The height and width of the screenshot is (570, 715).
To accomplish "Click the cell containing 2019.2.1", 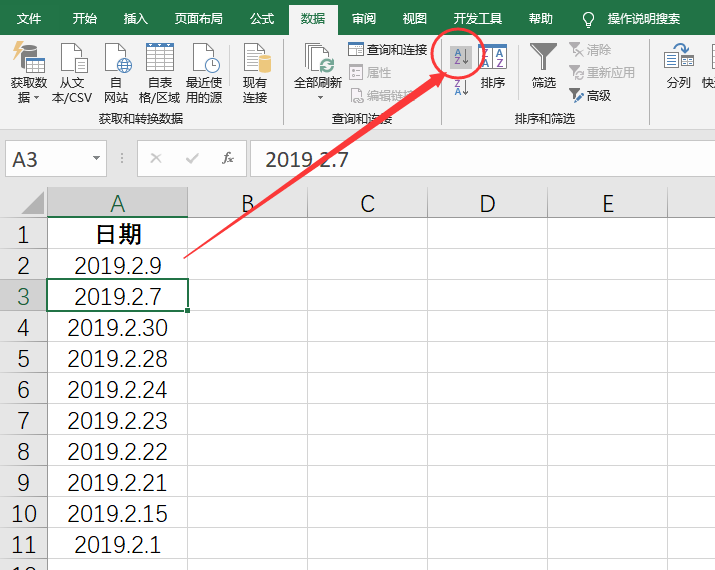I will (118, 544).
